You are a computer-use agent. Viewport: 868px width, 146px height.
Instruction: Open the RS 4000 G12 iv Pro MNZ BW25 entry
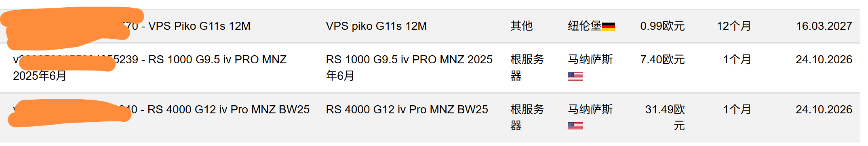pos(214,109)
